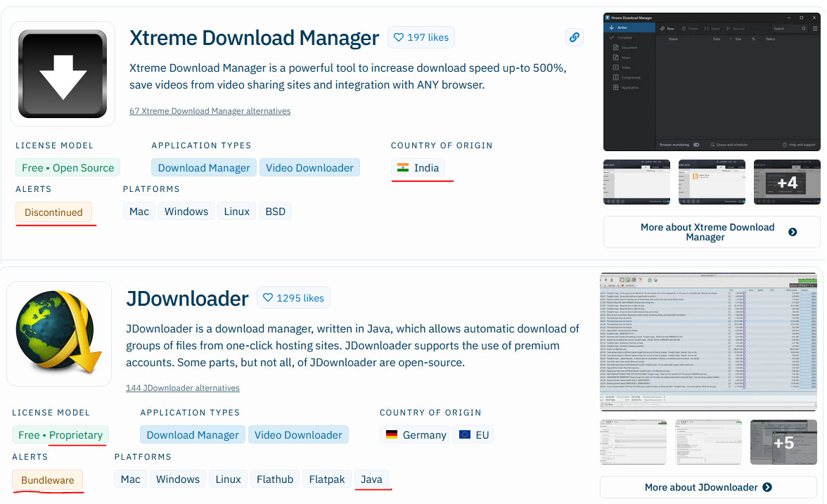Screen dimensions: 827x504
Task: Choose the Java platform tag
Action: tap(371, 479)
